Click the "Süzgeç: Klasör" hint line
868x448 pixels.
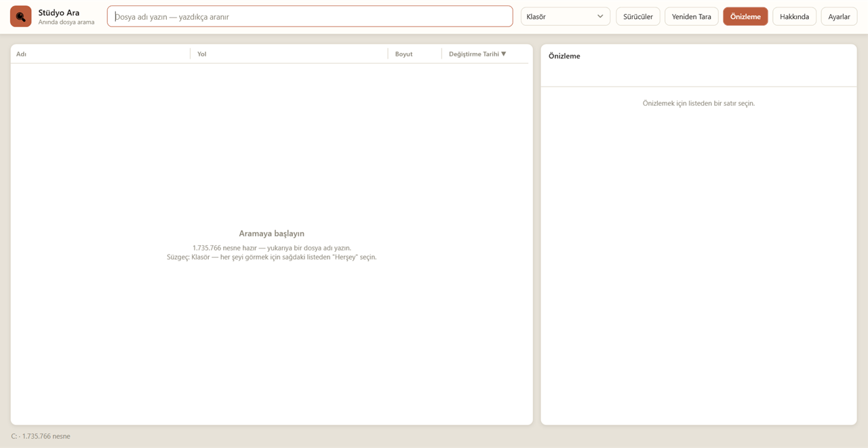(x=271, y=257)
